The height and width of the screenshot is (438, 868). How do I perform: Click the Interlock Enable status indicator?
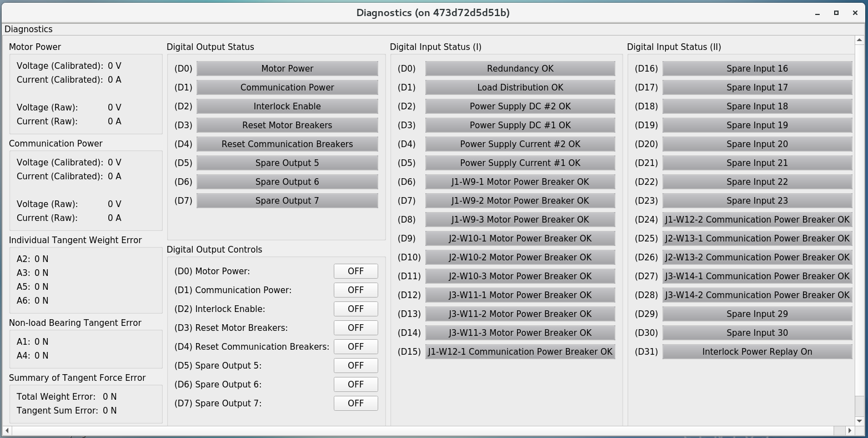click(287, 106)
